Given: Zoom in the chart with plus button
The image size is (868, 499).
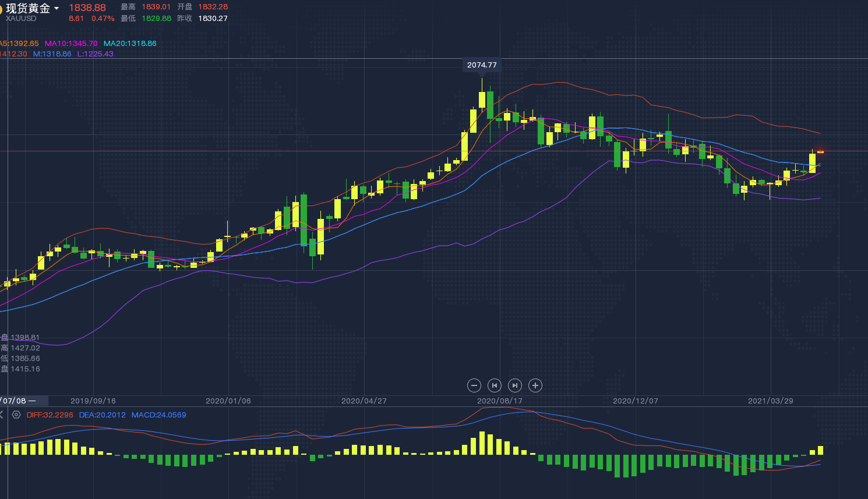Looking at the screenshot, I should pyautogui.click(x=535, y=385).
